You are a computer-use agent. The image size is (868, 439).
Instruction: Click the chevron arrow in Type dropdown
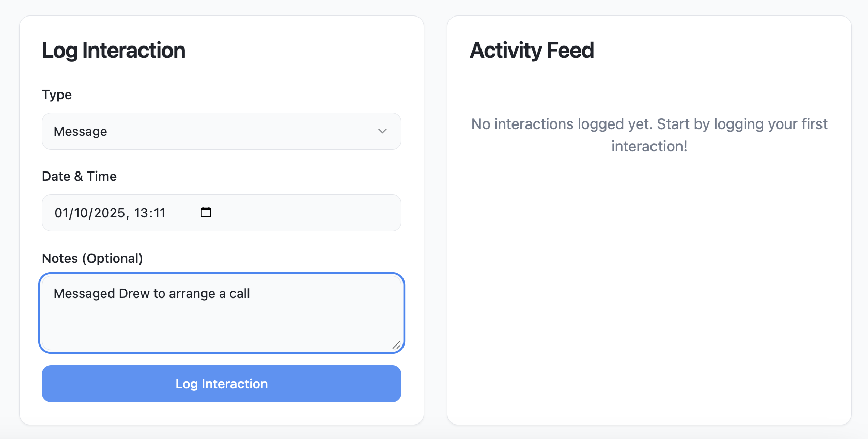382,131
